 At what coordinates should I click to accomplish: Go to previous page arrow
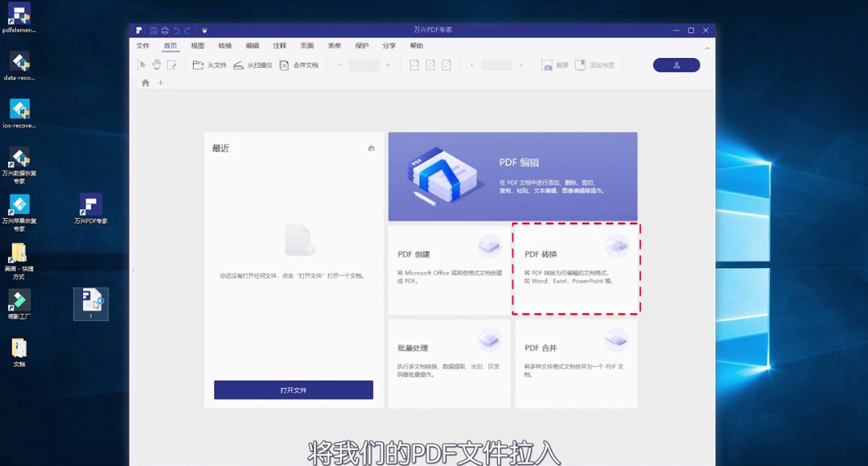pos(471,65)
